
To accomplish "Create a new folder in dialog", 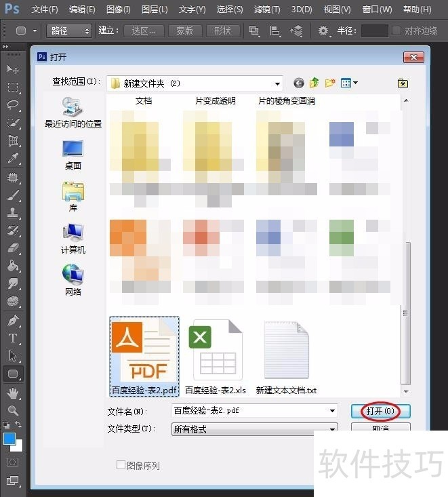I will 330,83.
